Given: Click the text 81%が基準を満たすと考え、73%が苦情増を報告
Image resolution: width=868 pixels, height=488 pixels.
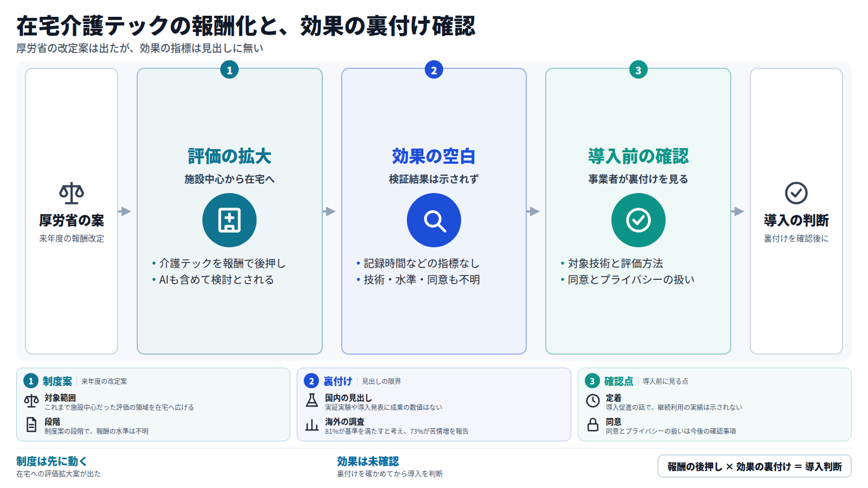Looking at the screenshot, I should 397,432.
